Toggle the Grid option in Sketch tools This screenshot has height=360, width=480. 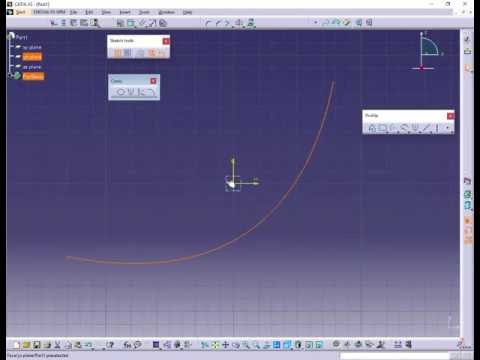(x=117, y=53)
